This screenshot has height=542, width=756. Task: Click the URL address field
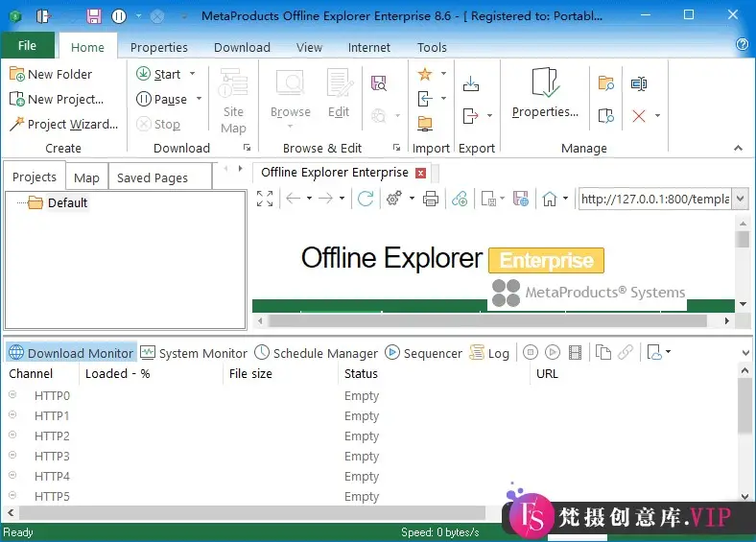coord(655,199)
